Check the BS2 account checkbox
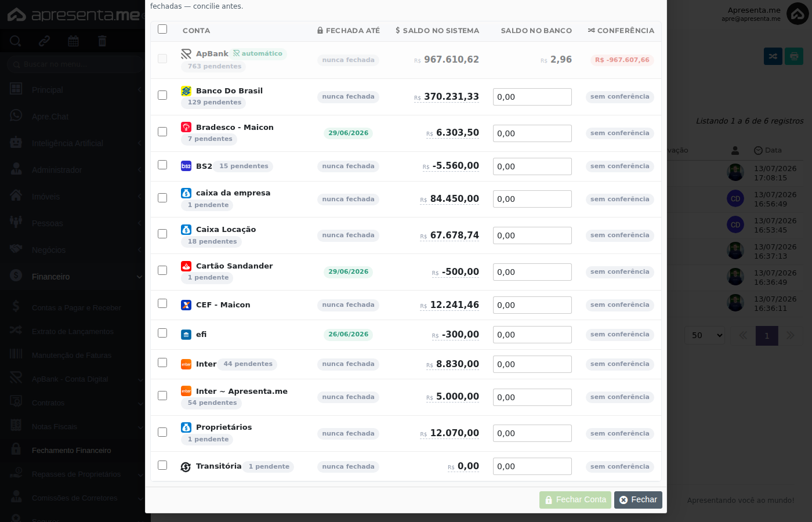Image resolution: width=812 pixels, height=522 pixels. 162,165
